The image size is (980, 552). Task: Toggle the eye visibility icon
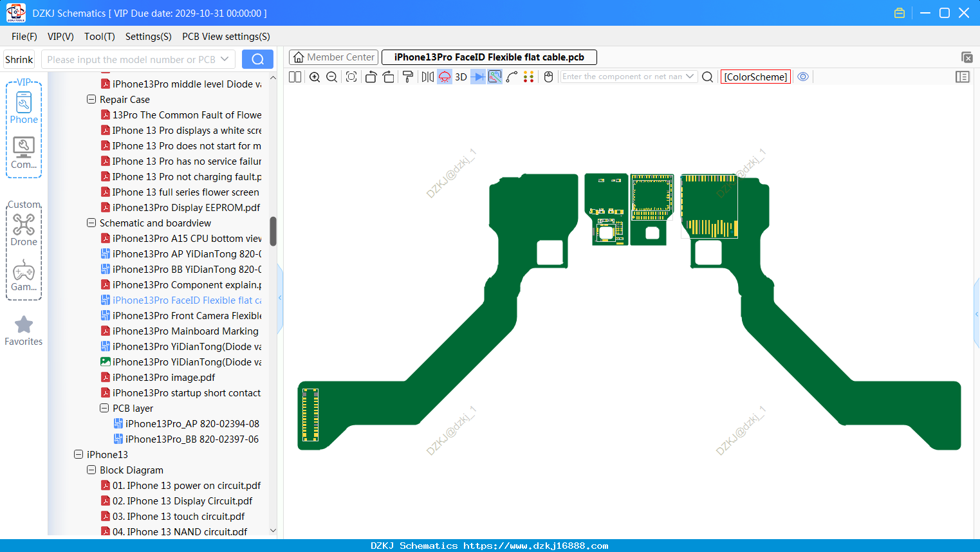(803, 77)
